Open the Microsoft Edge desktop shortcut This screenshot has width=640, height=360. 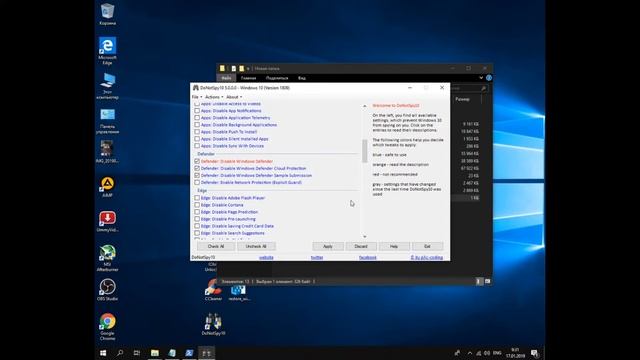pyautogui.click(x=107, y=51)
